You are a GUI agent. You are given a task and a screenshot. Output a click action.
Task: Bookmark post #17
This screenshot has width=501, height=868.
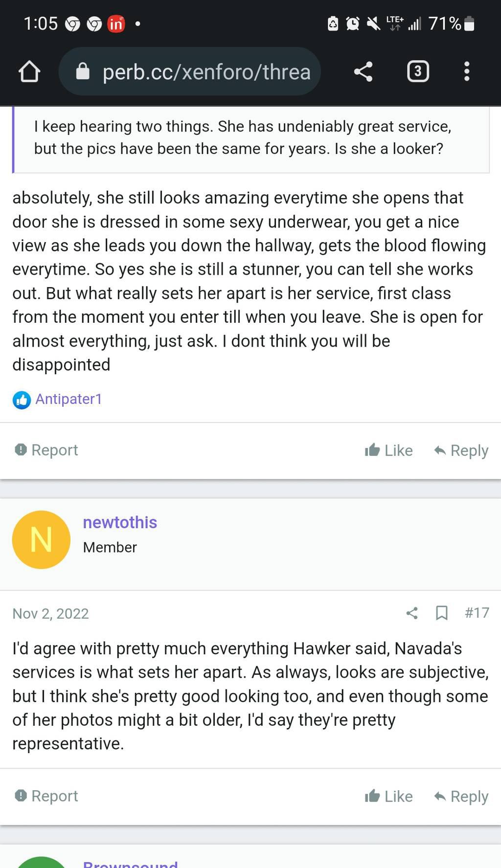pyautogui.click(x=441, y=613)
